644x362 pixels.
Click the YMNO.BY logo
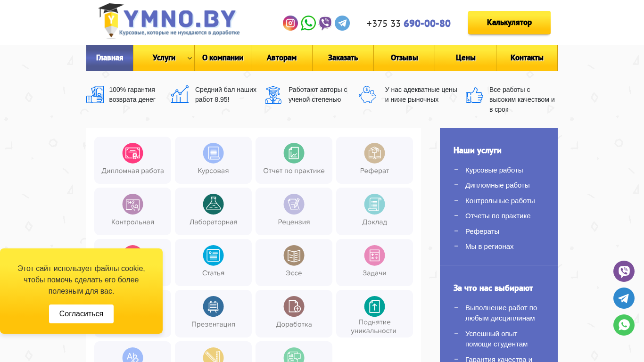(169, 21)
